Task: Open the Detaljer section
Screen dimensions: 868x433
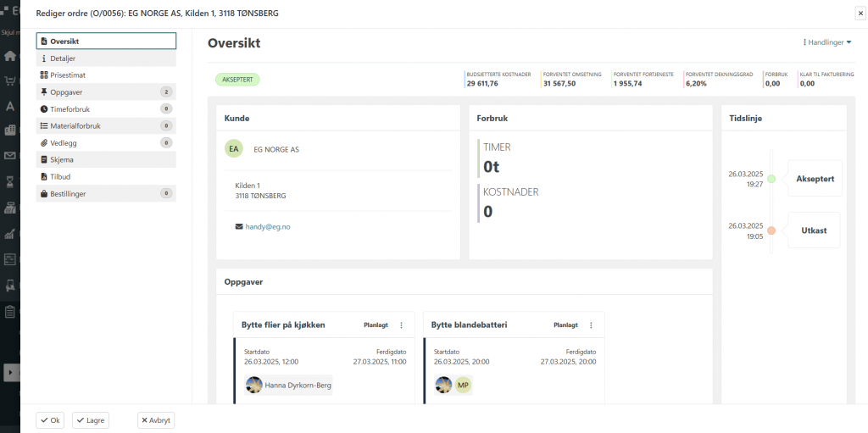Action: (63, 58)
